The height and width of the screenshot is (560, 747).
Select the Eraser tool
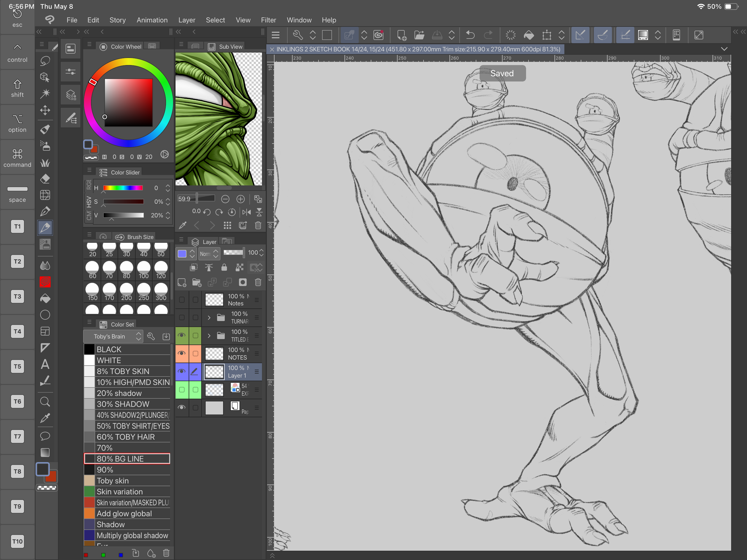pyautogui.click(x=45, y=179)
